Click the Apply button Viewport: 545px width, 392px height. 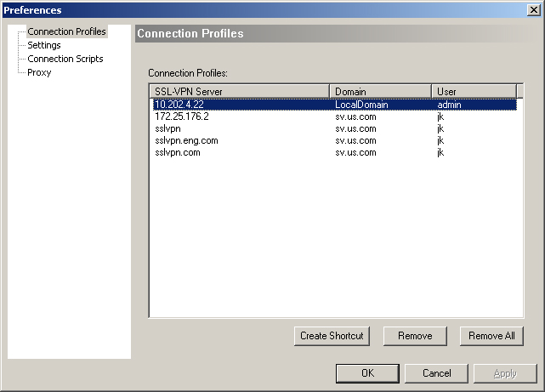(x=505, y=373)
